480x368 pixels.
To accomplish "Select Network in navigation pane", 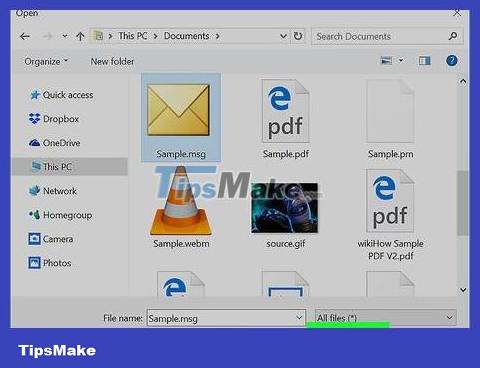I will click(53, 191).
